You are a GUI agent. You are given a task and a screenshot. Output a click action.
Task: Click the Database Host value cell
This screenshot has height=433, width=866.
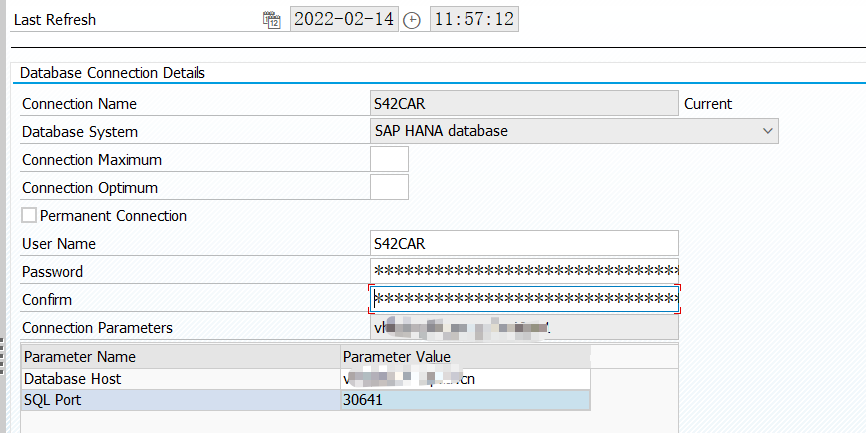click(466, 379)
